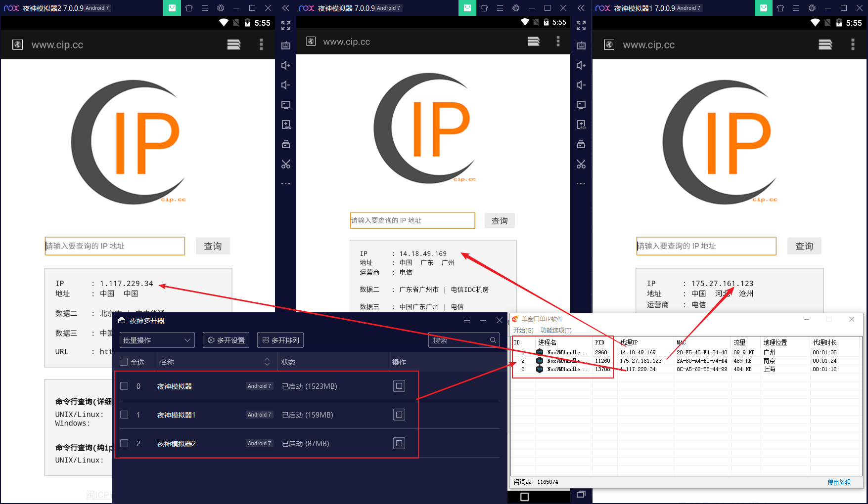
Task: Show more tools in unnumbered 夜神模拟器 sidebar
Action: pyautogui.click(x=581, y=184)
